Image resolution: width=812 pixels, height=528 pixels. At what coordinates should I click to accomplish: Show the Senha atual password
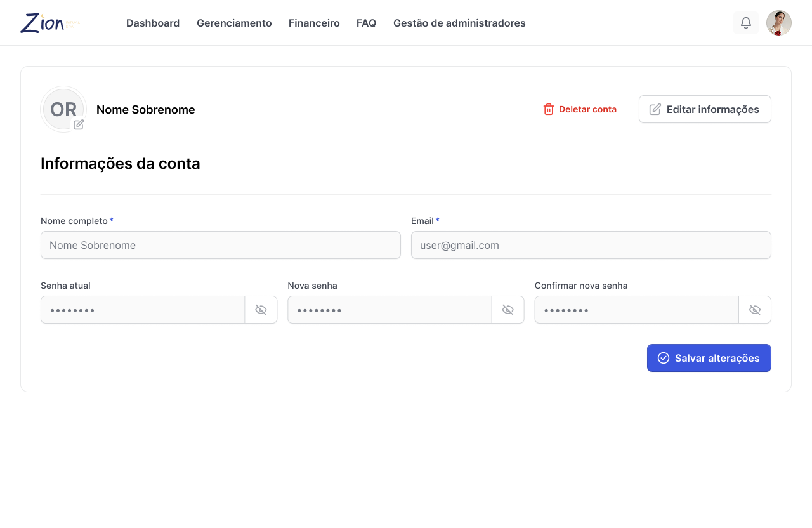click(x=261, y=310)
